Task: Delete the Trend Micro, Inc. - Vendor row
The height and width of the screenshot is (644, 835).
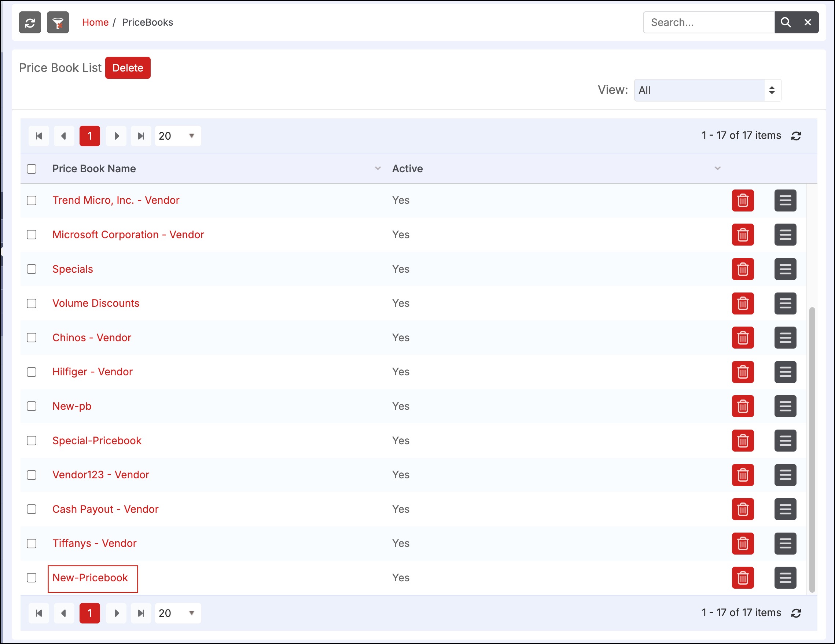Action: click(x=743, y=200)
